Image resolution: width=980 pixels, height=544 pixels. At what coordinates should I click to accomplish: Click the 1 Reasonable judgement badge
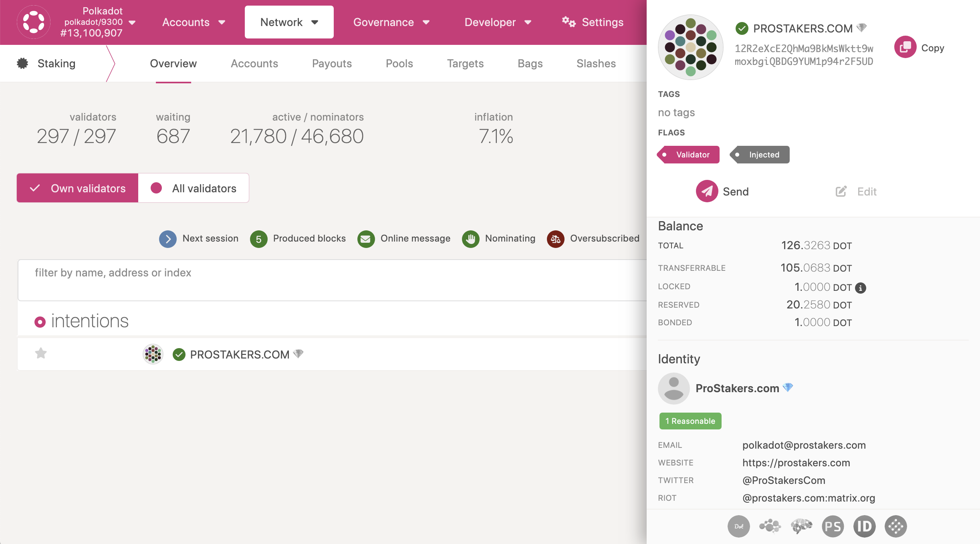tap(690, 421)
